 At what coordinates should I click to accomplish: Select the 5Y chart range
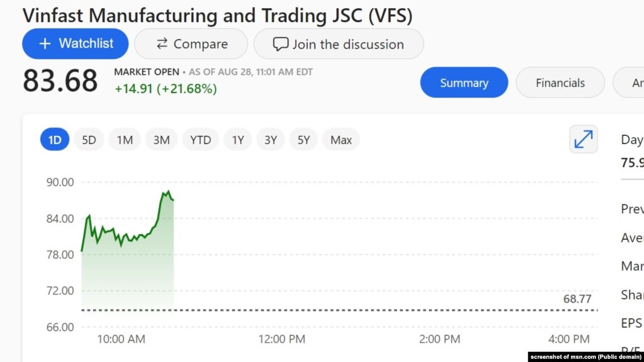[304, 140]
